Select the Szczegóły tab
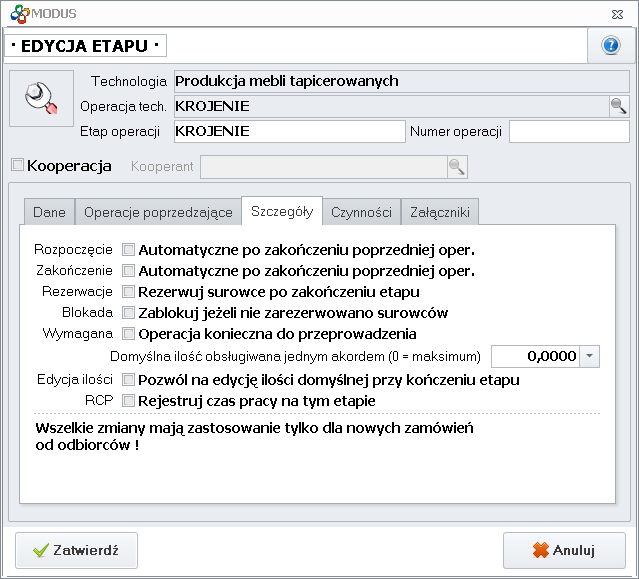The height and width of the screenshot is (579, 639). pyautogui.click(x=282, y=211)
